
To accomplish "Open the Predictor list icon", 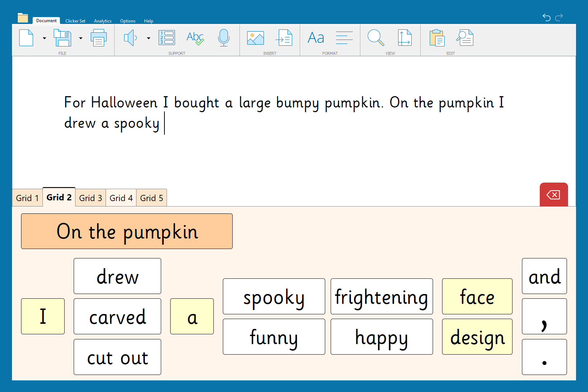I will (x=167, y=38).
